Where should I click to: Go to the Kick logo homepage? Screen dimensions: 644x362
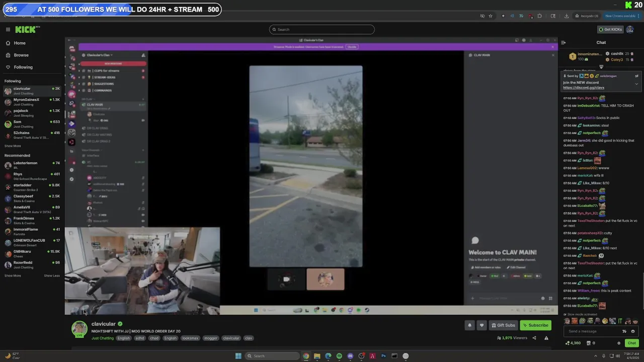click(x=26, y=30)
